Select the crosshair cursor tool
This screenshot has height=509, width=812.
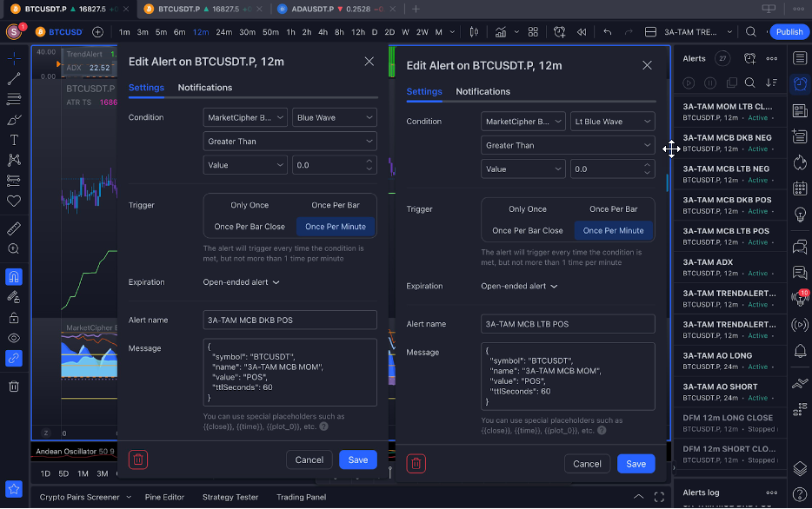click(14, 58)
